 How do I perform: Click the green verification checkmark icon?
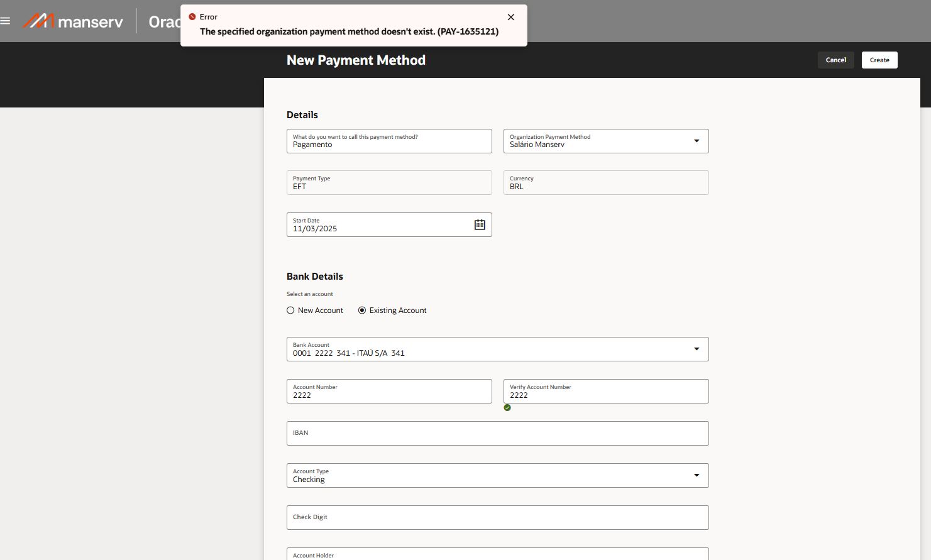coord(507,408)
